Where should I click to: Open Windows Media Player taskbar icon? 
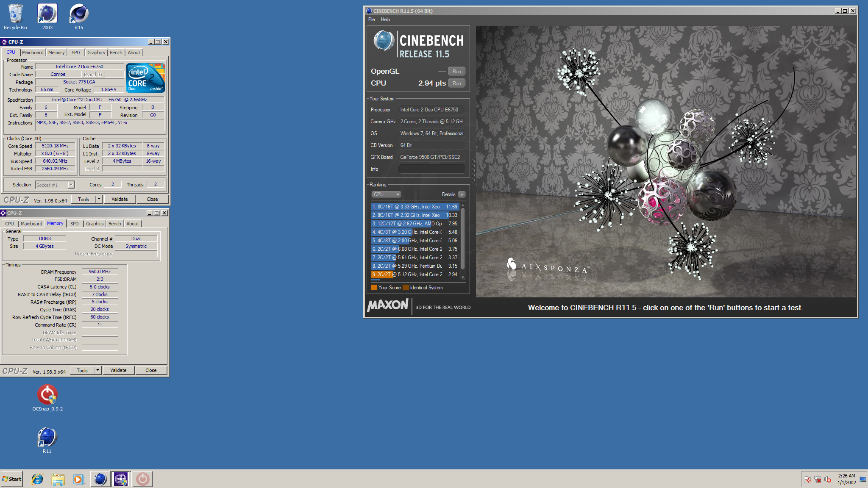click(79, 479)
